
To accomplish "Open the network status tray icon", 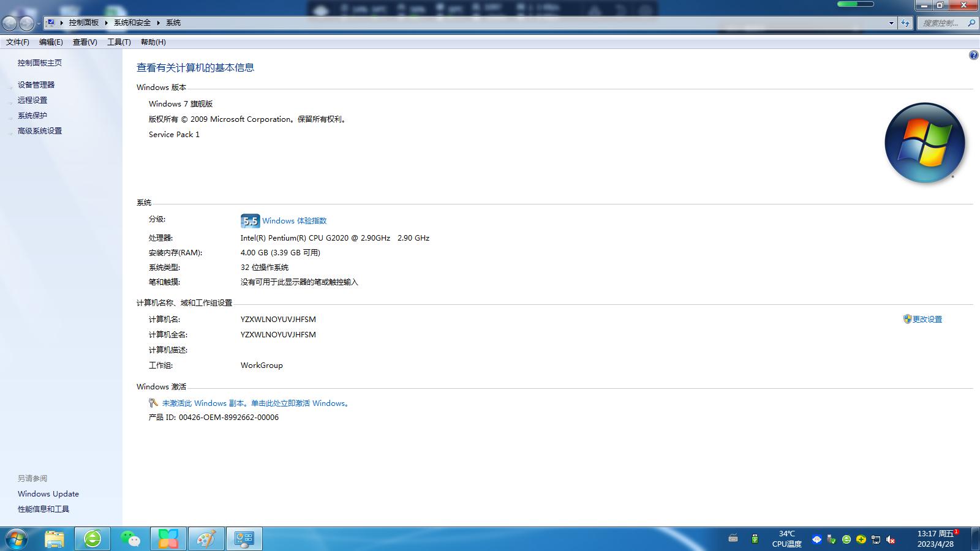I will click(876, 540).
